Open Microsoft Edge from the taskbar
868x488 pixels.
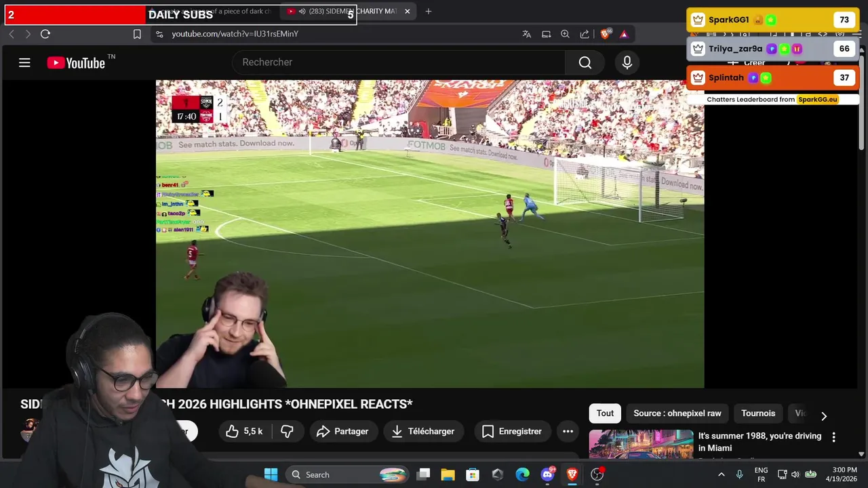522,474
